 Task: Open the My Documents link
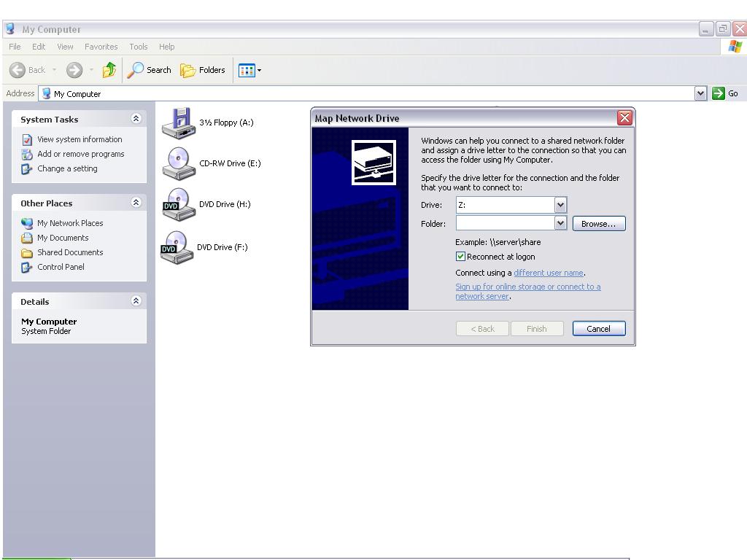point(63,238)
